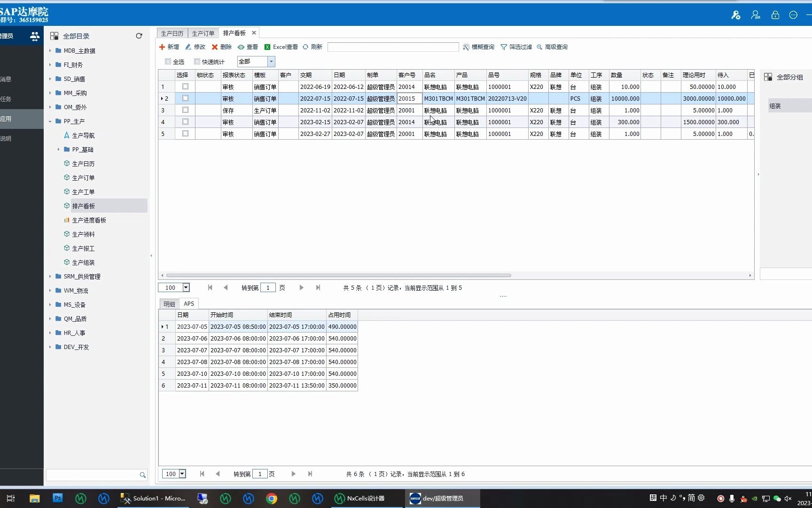Click the user profile icon in header
This screenshot has height=508, width=812.
[756, 15]
